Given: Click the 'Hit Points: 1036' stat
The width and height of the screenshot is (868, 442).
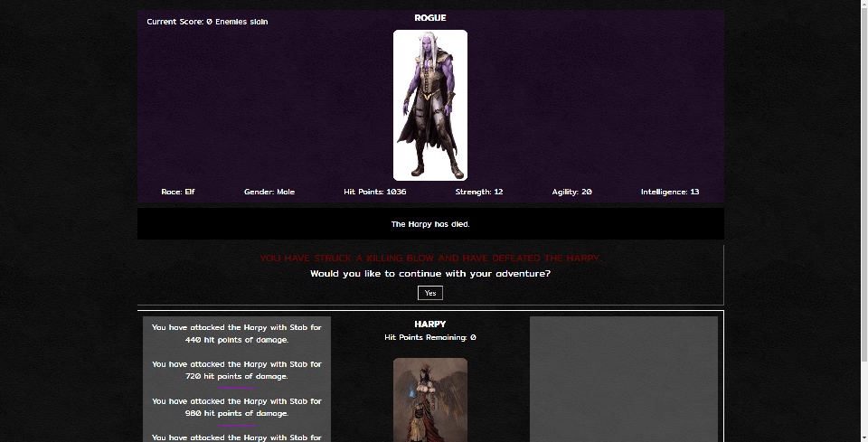Looking at the screenshot, I should coord(374,192).
